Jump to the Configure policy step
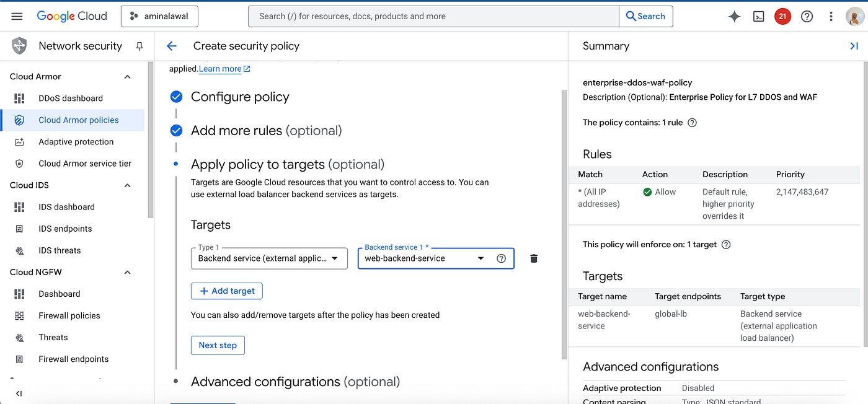Viewport: 868px width, 404px height. [x=240, y=97]
